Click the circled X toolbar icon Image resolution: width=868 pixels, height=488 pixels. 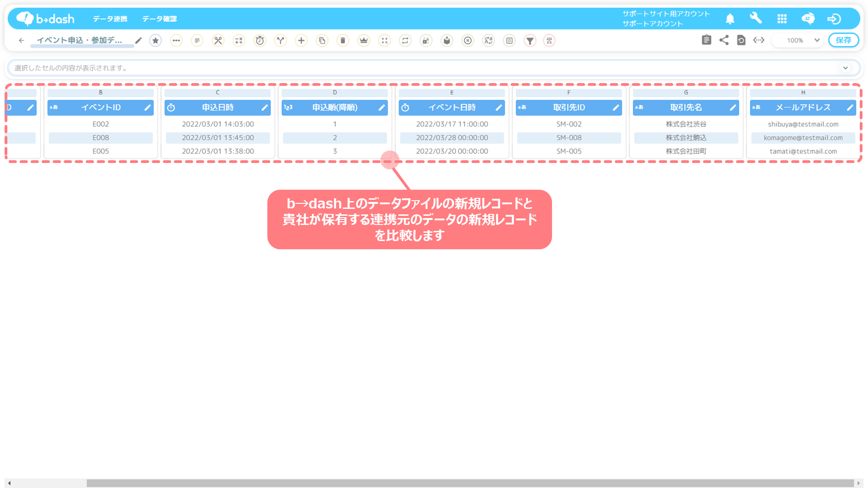[x=468, y=40]
